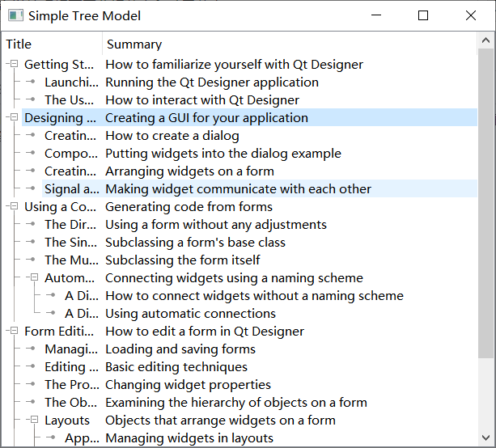Click the scrollbar up arrow
The image size is (496, 448).
(485, 40)
